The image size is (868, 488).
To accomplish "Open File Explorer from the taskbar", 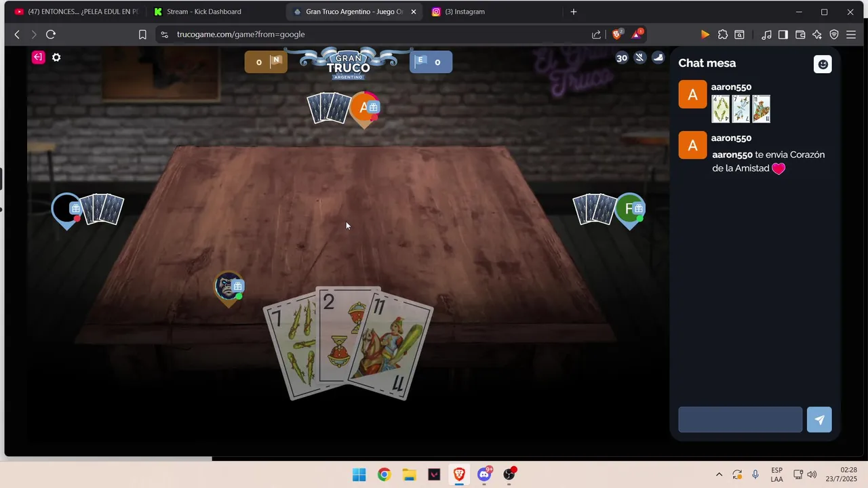I will 409,474.
